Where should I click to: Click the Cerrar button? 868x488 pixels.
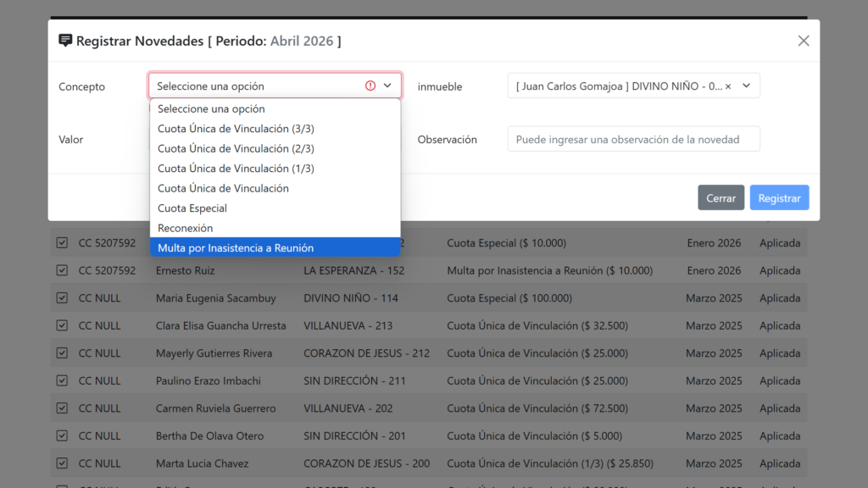click(x=721, y=197)
